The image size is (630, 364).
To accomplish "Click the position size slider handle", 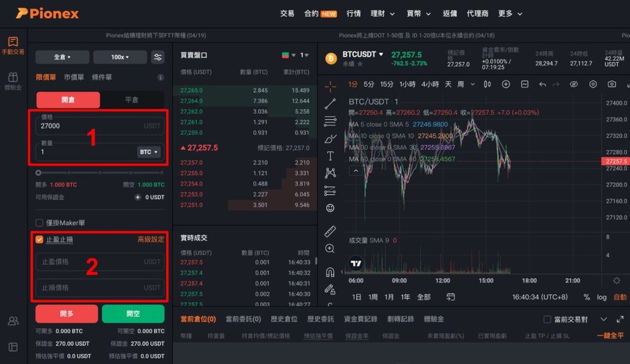I will click(38, 173).
